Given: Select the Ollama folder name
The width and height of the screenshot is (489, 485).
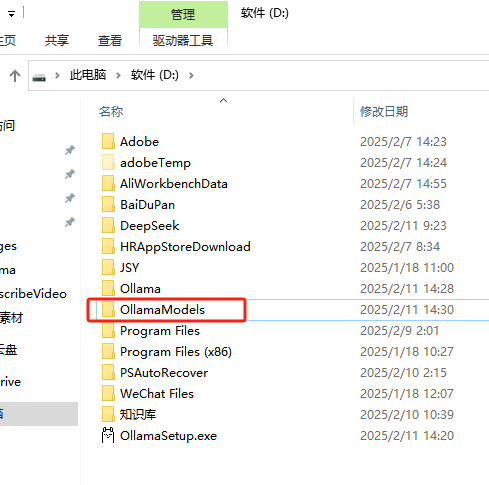Looking at the screenshot, I should point(140,289).
